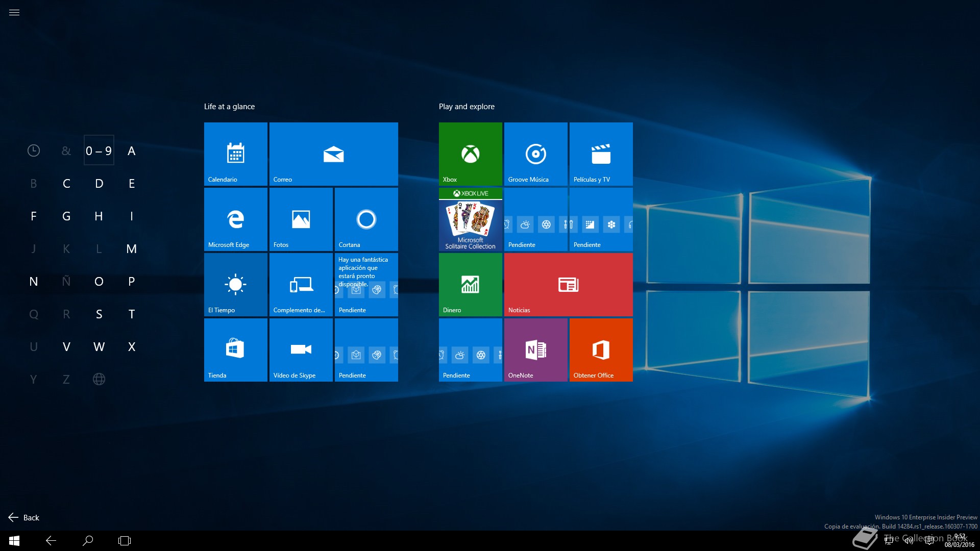Open the Tienda store tile

(236, 350)
